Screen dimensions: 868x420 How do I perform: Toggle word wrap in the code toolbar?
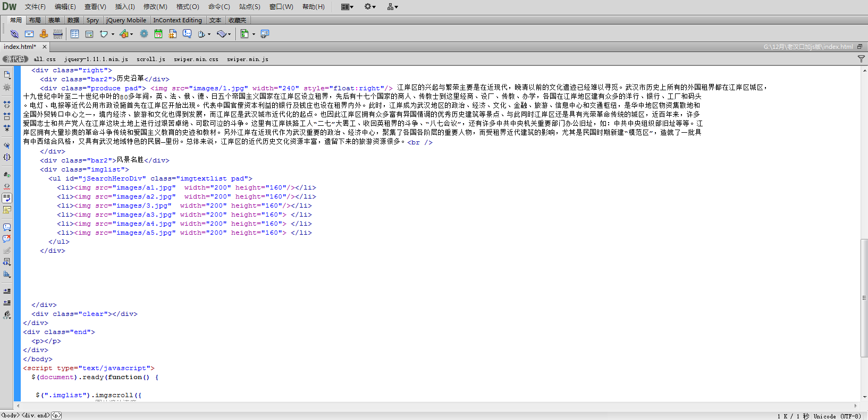click(x=7, y=198)
